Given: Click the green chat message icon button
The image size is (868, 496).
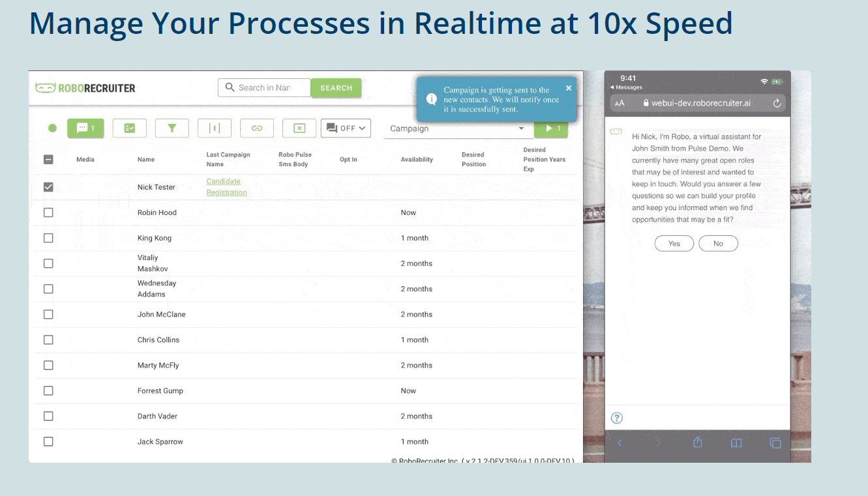Looking at the screenshot, I should 85,128.
